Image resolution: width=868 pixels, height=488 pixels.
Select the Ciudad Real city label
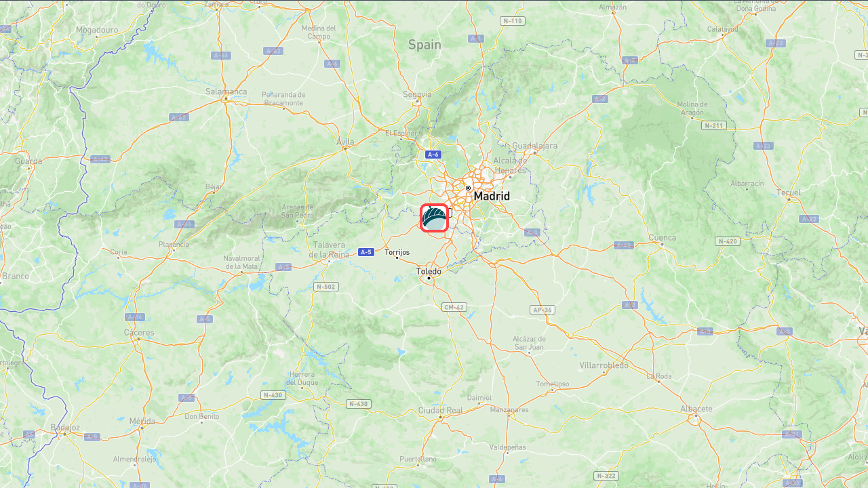[x=440, y=410]
